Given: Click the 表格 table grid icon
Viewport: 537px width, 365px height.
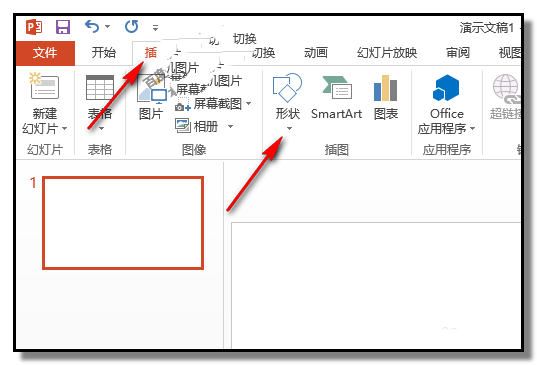Looking at the screenshot, I should pos(100,88).
